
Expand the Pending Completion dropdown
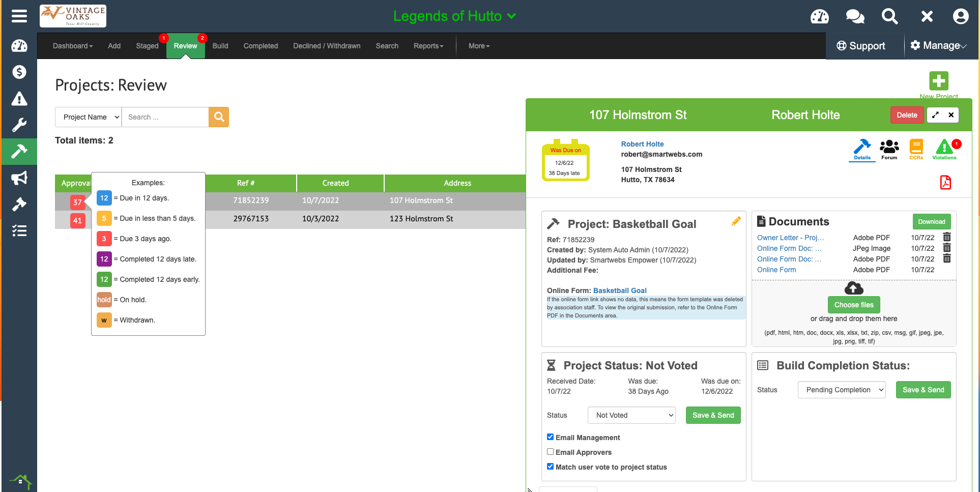pyautogui.click(x=842, y=390)
